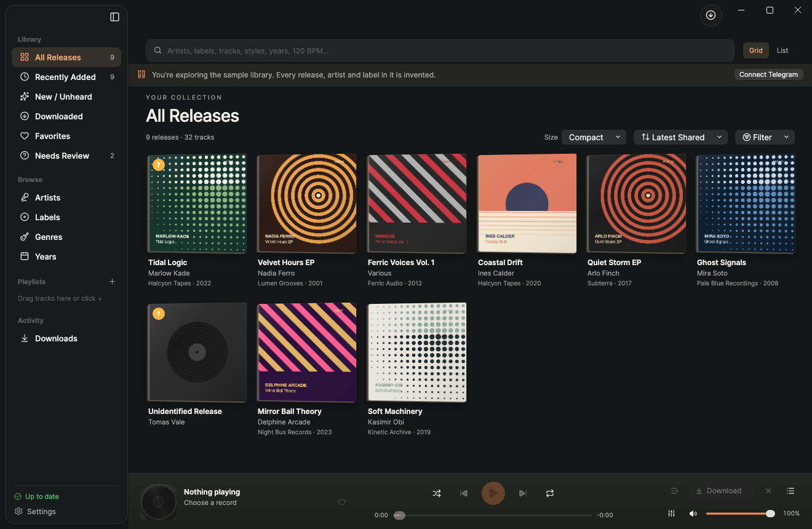812x529 pixels.
Task: Click the Recently Added clock icon
Action: (x=25, y=77)
